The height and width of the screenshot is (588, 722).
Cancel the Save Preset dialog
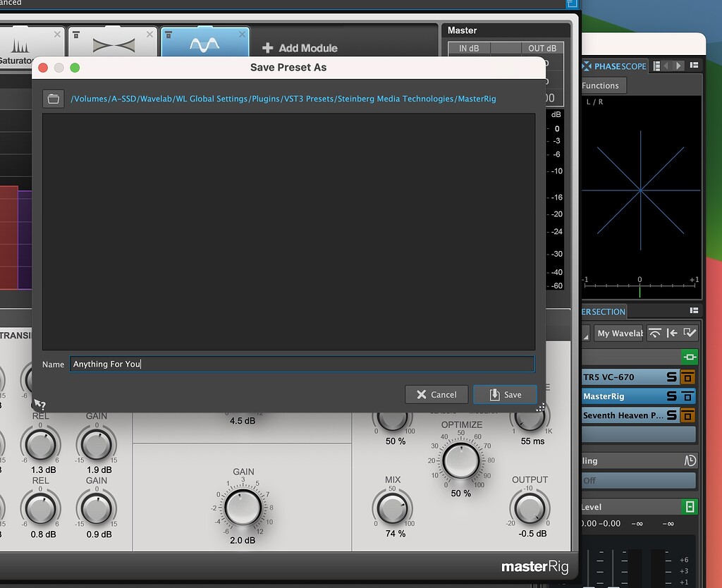pos(436,394)
